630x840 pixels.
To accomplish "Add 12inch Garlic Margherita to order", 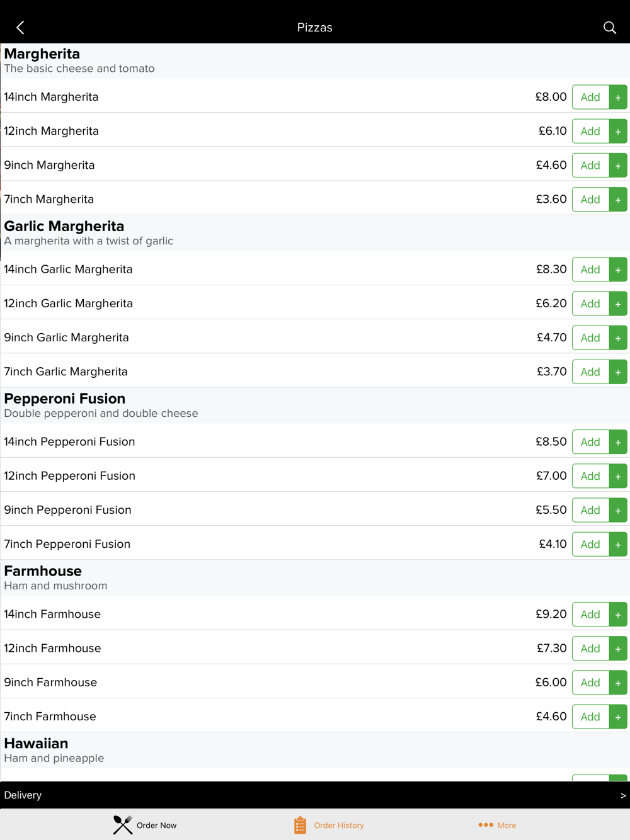I will [590, 304].
